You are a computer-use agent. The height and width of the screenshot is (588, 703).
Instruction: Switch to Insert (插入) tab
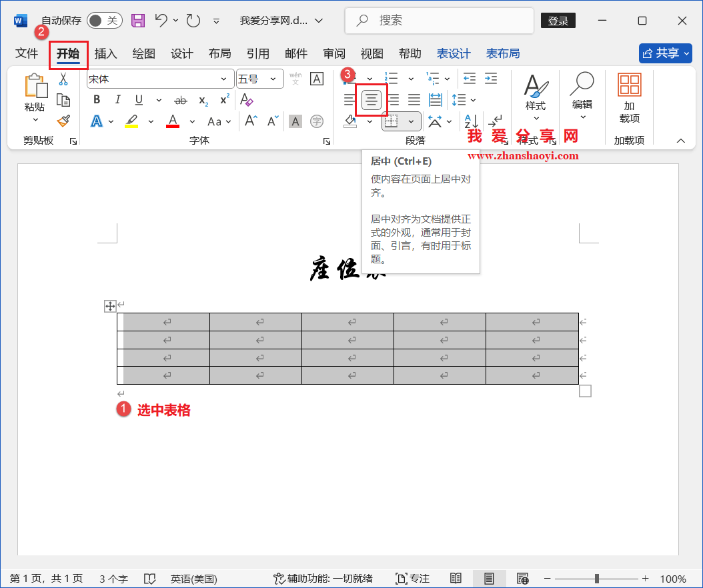point(106,54)
